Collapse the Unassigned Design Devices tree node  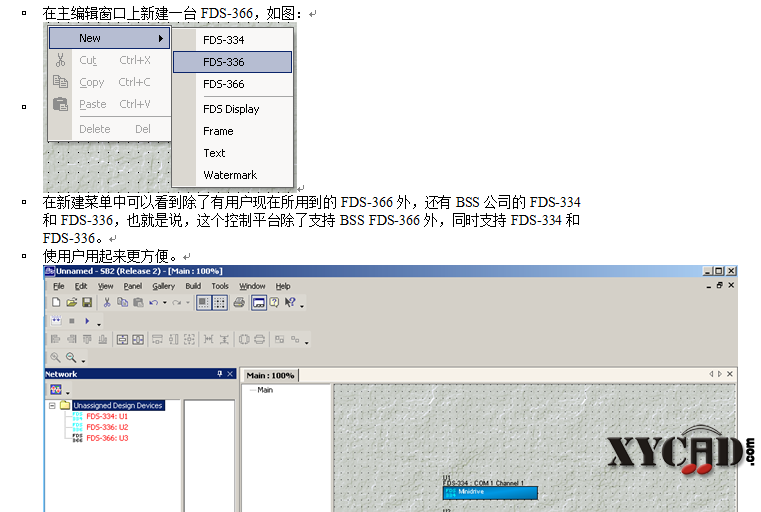(x=52, y=405)
